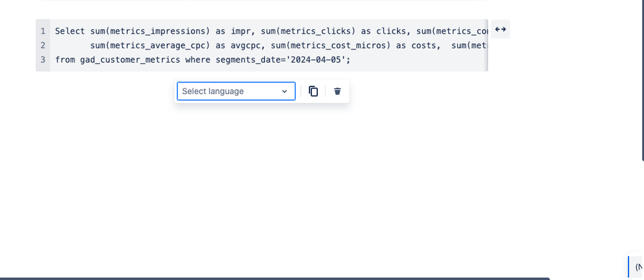Click line number 3 in gutter
The width and height of the screenshot is (644, 280).
point(43,59)
